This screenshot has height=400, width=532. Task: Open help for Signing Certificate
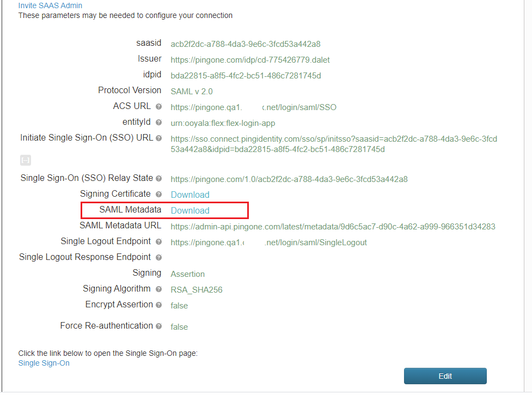tap(160, 194)
